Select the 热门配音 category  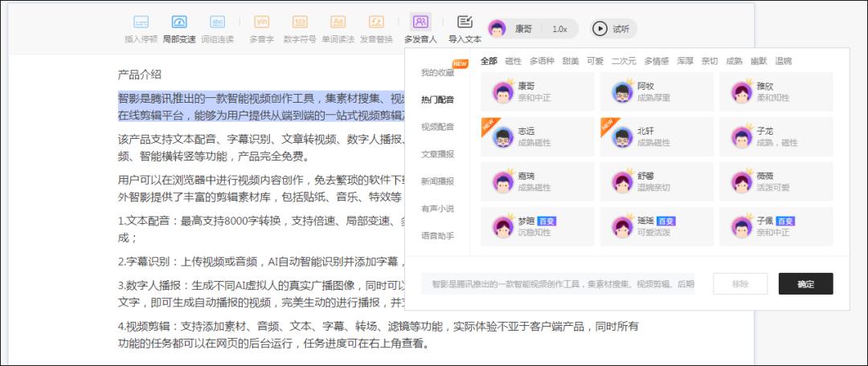point(437,100)
